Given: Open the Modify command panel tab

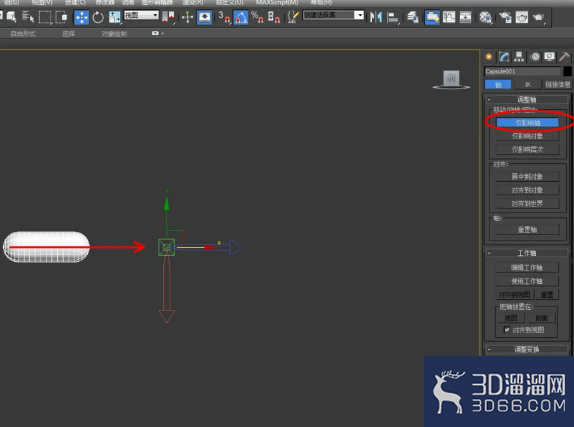Looking at the screenshot, I should point(504,56).
